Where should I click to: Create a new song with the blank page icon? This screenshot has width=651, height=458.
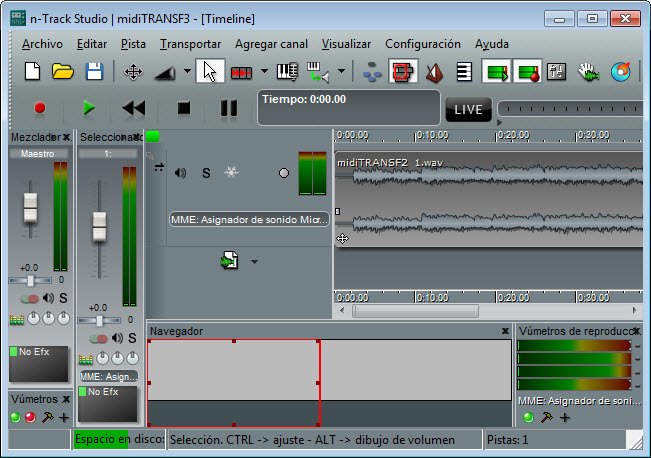pos(32,71)
